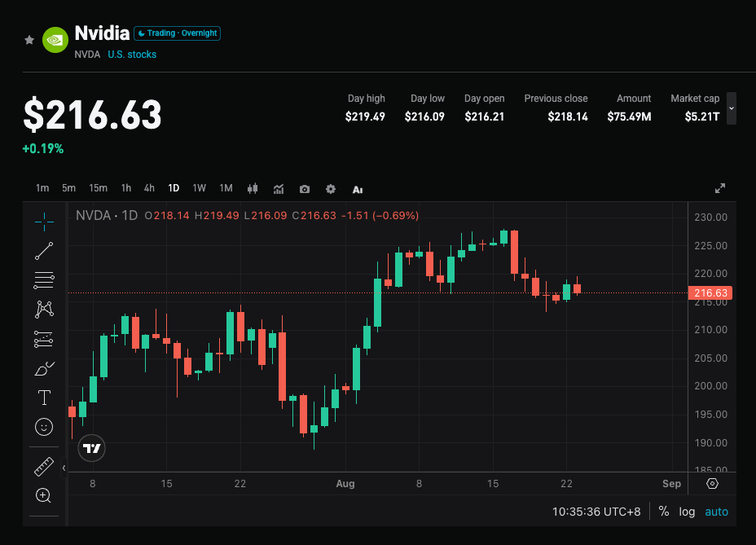Click the TradingView logo badge
This screenshot has height=545, width=756.
91,448
